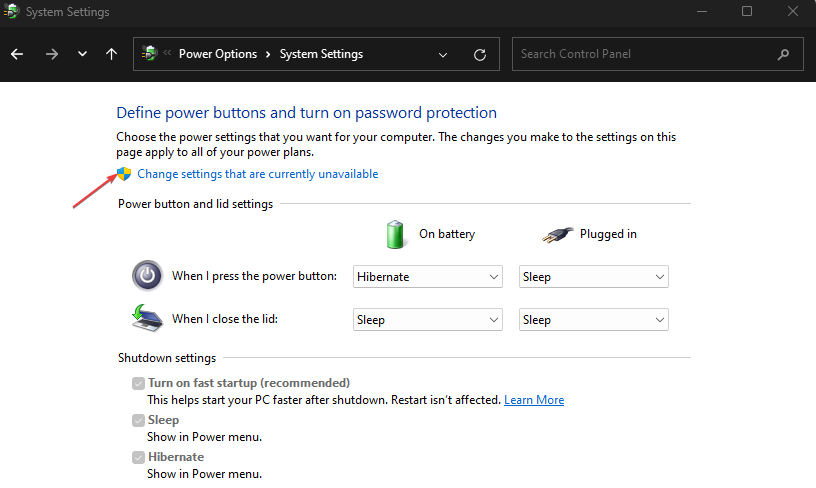This screenshot has width=816, height=488.
Task: Open power button Plugged in Sleep dropdown
Action: click(594, 277)
